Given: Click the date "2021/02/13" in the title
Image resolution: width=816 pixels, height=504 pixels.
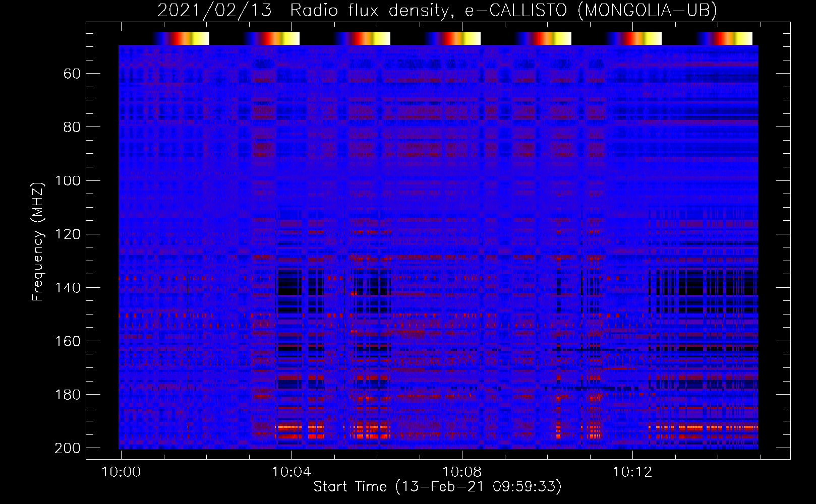Looking at the screenshot, I should click(215, 11).
